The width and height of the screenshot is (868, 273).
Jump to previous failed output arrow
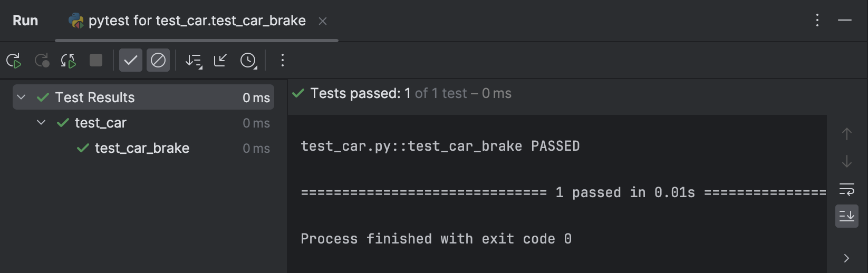(x=847, y=134)
